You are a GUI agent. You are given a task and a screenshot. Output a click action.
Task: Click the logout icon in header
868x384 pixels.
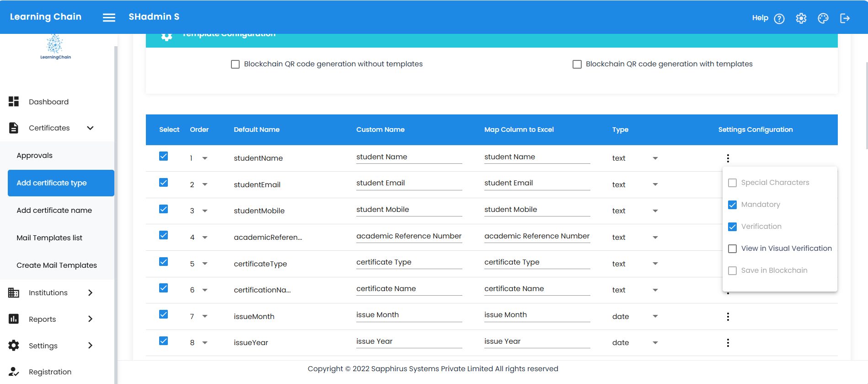pos(845,18)
